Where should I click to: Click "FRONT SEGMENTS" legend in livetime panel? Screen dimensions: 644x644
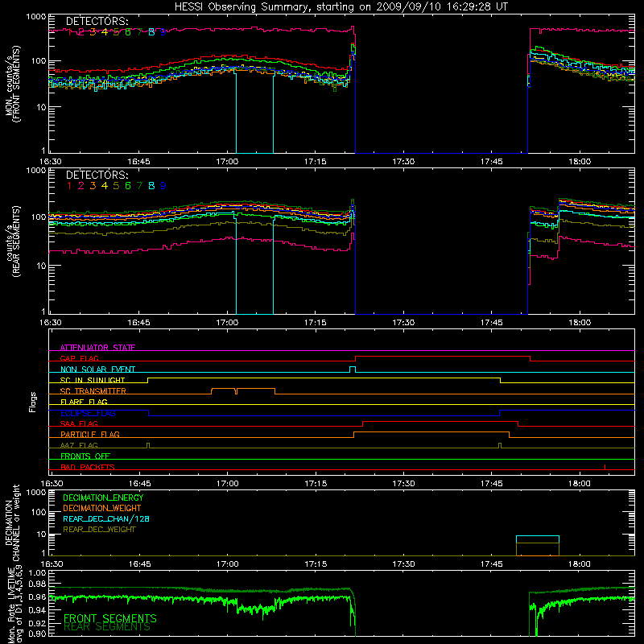point(110,618)
